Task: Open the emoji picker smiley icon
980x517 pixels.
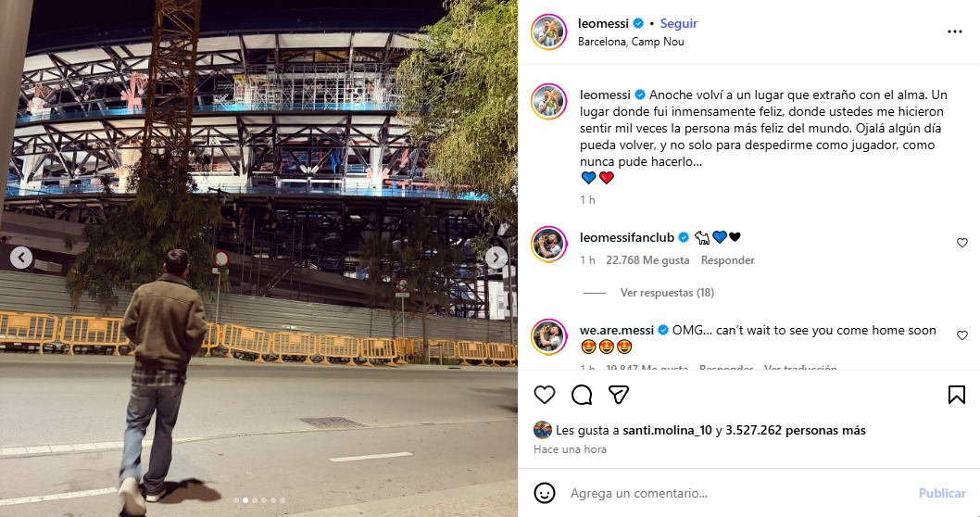Action: [x=545, y=493]
